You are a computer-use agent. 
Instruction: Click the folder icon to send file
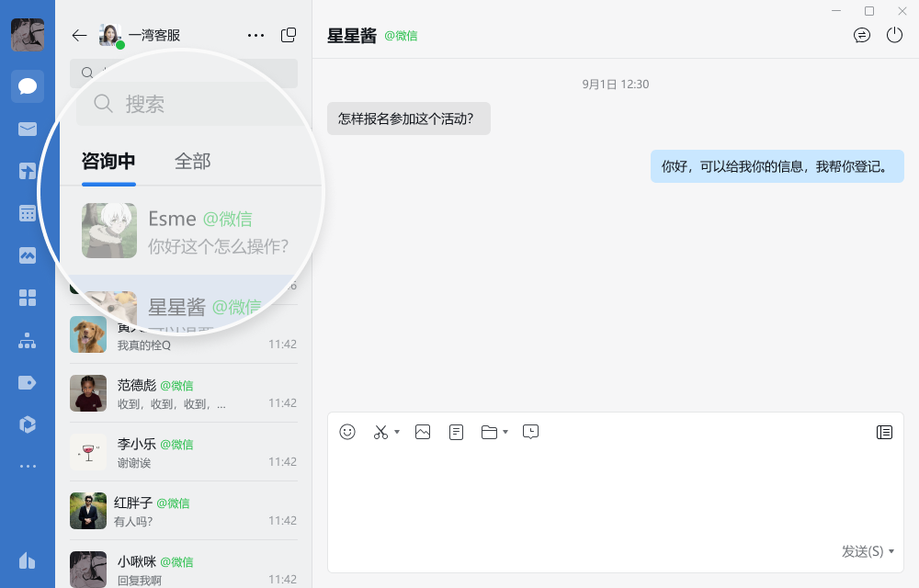(489, 432)
